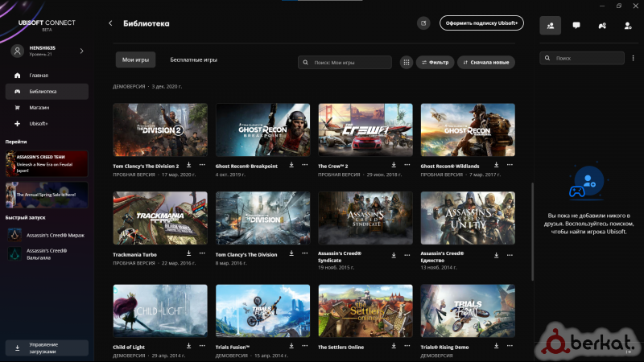
Task: Open more options for Tom Clancy's The Division
Action: 305,253
